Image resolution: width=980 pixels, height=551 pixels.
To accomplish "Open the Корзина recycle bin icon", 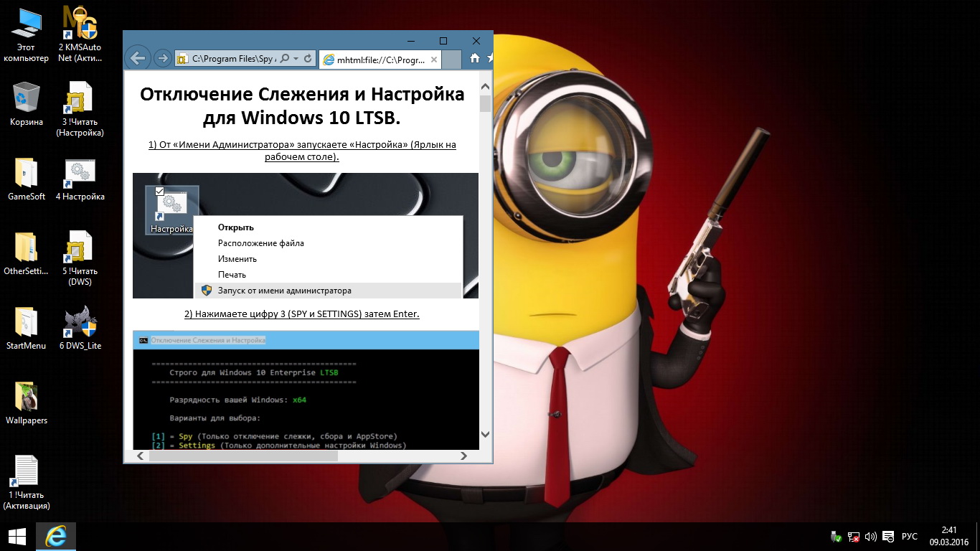I will pos(26,104).
